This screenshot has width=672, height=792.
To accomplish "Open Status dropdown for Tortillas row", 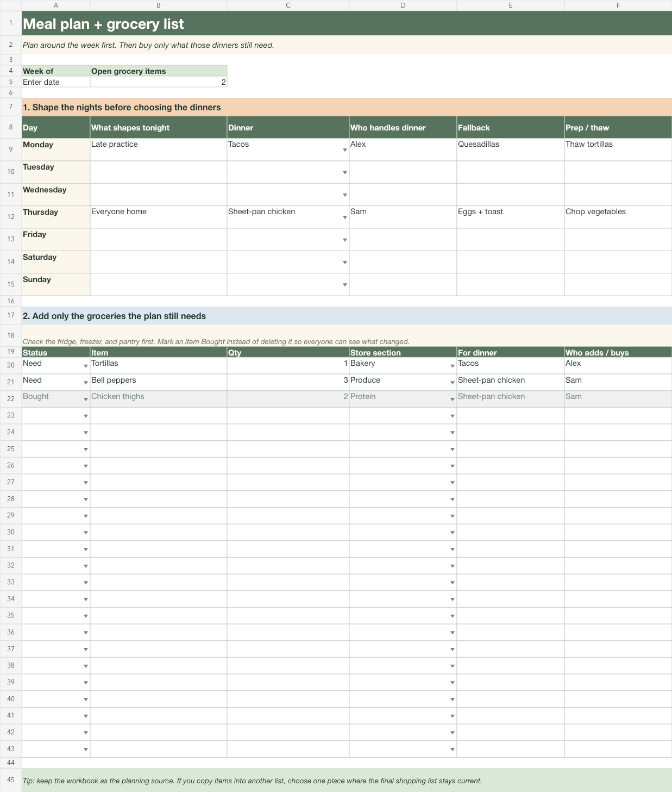I will (85, 366).
